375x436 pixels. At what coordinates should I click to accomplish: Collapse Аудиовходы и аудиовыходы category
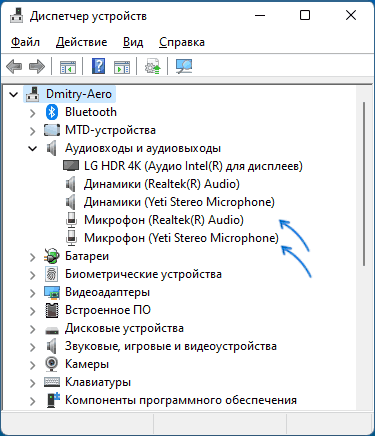[x=33, y=149]
